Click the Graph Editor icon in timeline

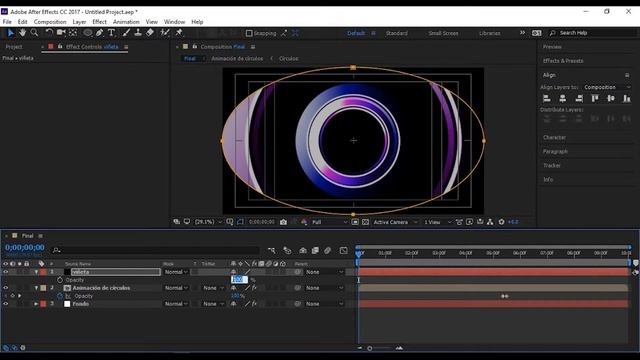343,250
